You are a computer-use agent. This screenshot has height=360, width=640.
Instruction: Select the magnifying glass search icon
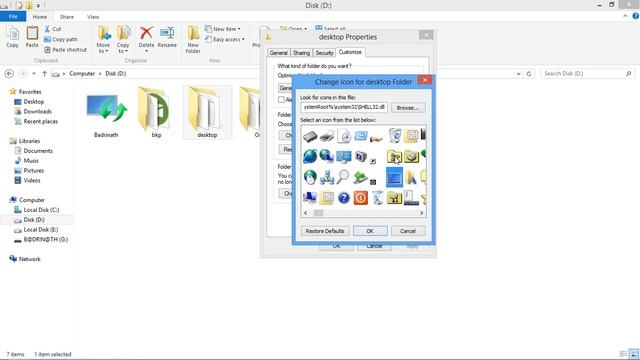(x=343, y=177)
